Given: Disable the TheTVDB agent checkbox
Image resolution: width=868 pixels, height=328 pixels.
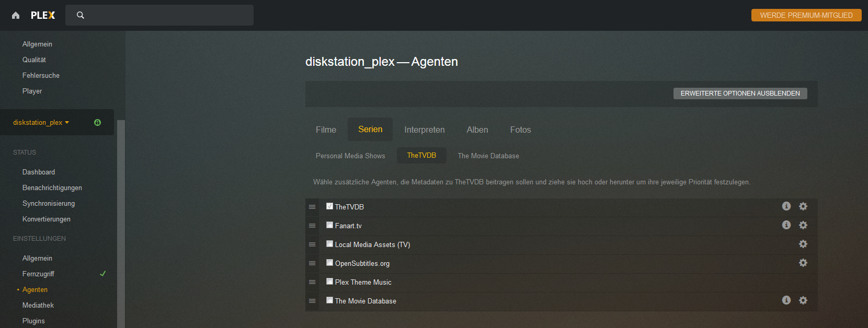Looking at the screenshot, I should click(329, 206).
